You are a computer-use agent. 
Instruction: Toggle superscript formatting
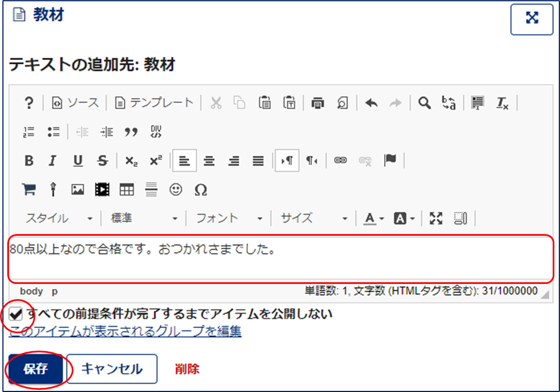point(156,161)
